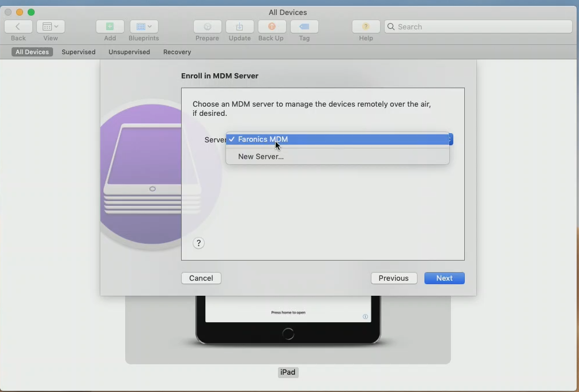
Task: Focus the Search field
Action: click(x=478, y=27)
